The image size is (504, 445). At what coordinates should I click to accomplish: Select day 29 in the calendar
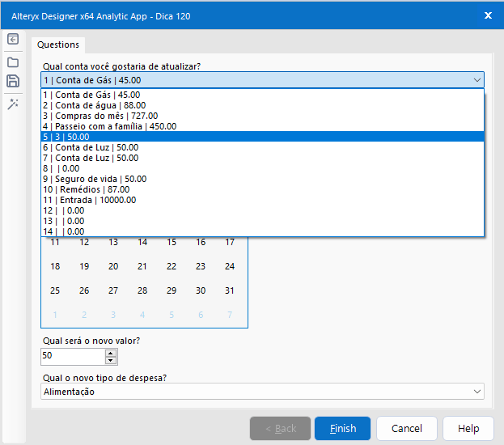click(172, 290)
